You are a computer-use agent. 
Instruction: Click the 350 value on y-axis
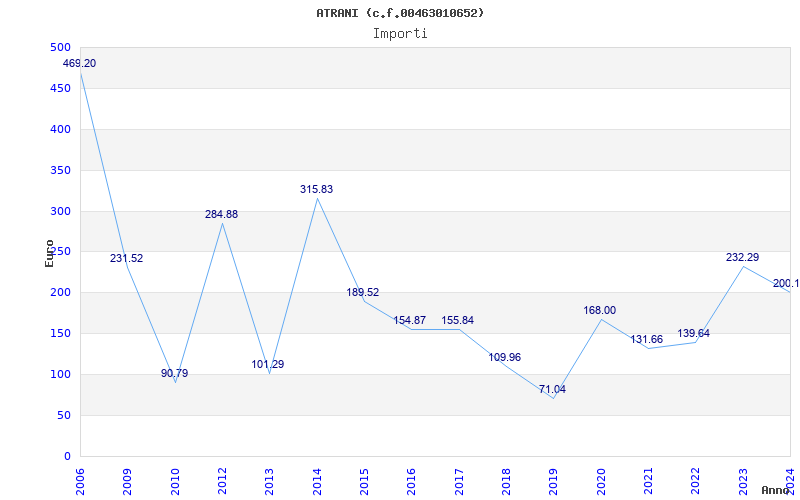coord(60,170)
